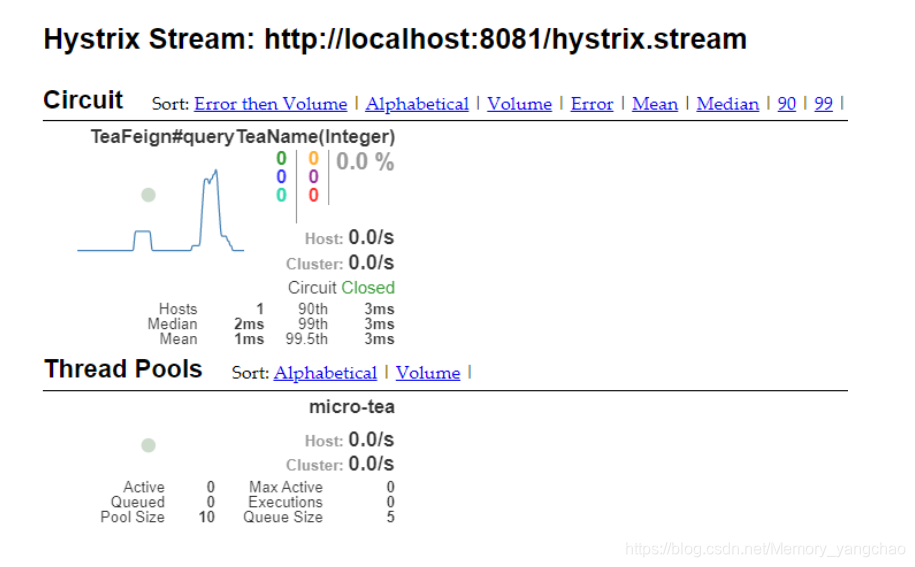The height and width of the screenshot is (567, 915).
Task: Click the Median 2ms value
Action: [x=249, y=324]
